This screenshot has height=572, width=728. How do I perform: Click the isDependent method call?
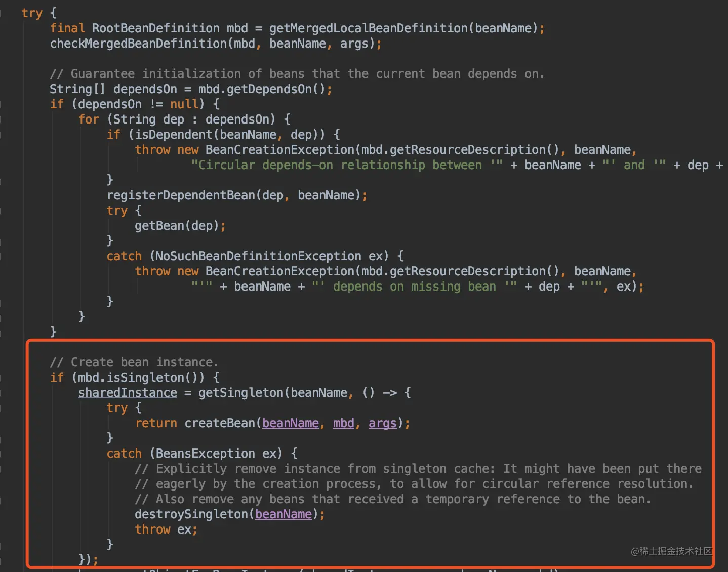coord(174,135)
